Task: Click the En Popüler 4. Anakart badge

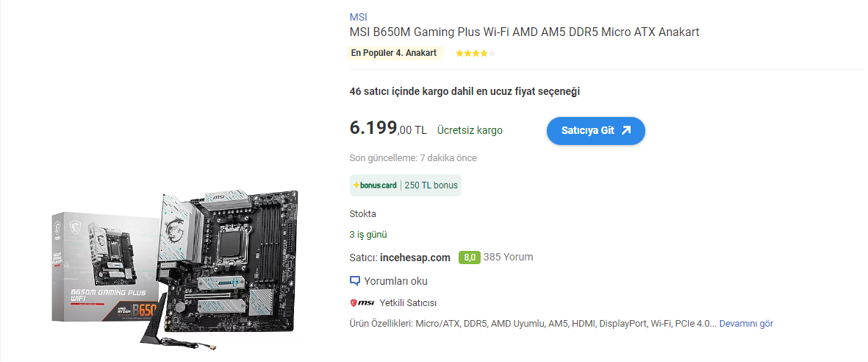Action: coord(394,53)
